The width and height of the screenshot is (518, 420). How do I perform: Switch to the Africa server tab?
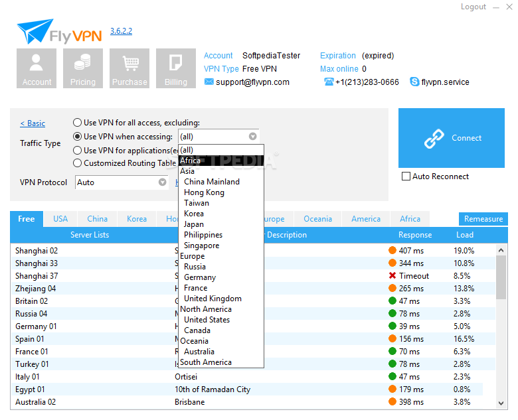coord(410,219)
